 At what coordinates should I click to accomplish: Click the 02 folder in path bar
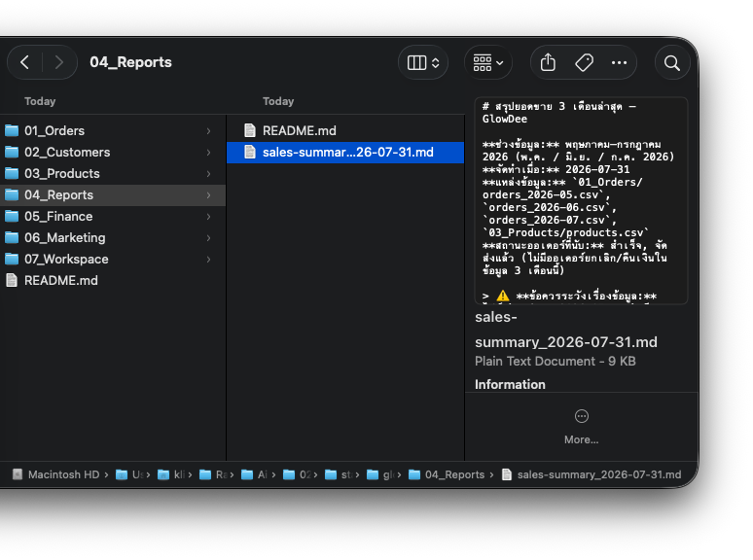point(297,474)
